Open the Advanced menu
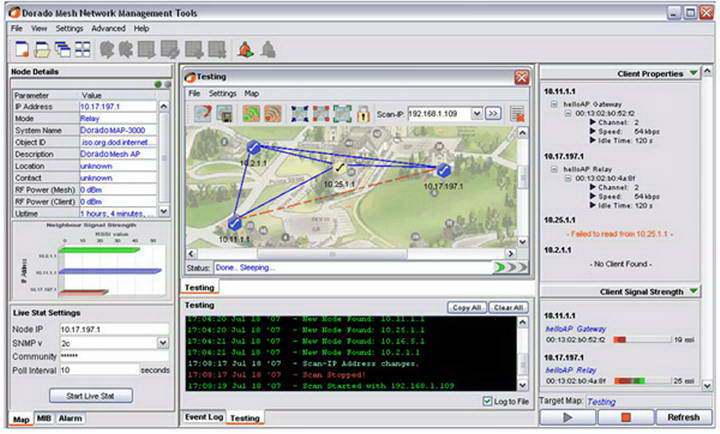The height and width of the screenshot is (434, 720). point(108,28)
